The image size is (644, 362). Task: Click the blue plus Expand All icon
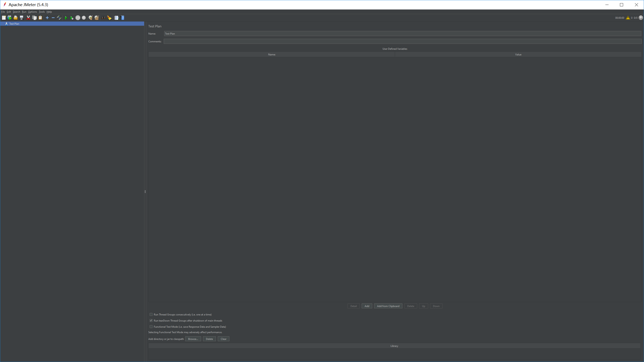click(x=47, y=18)
